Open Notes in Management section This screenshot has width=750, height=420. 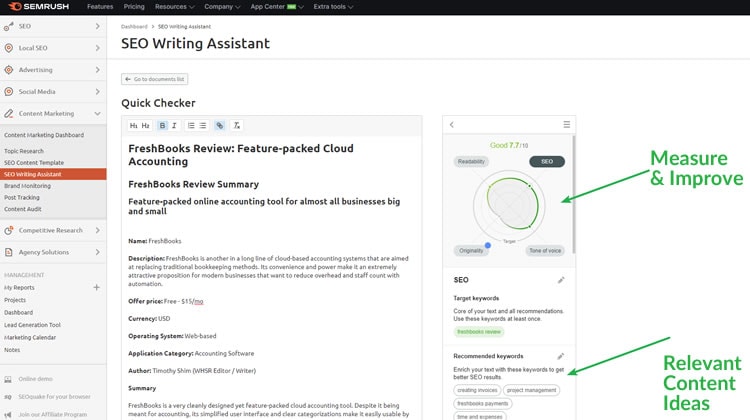coord(12,350)
